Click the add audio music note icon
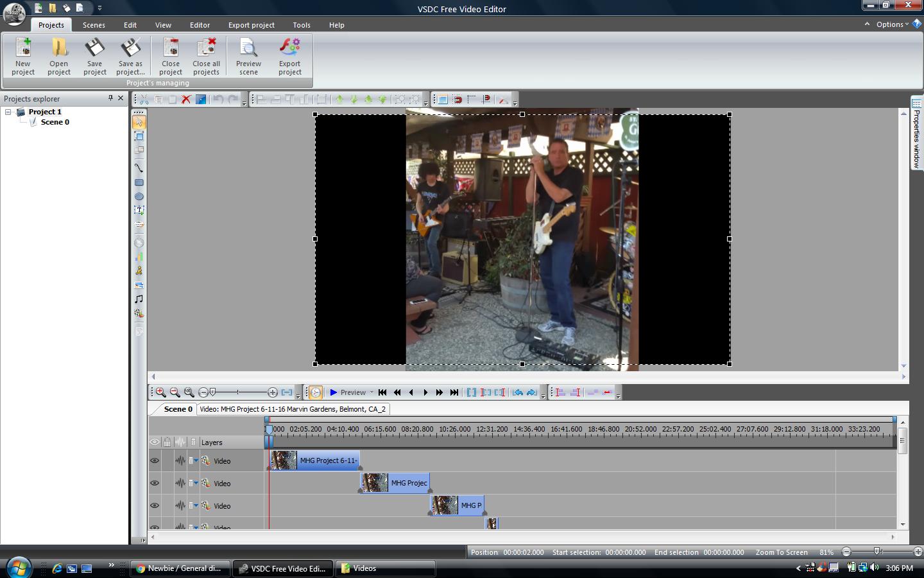Image resolution: width=924 pixels, height=578 pixels. pos(139,299)
